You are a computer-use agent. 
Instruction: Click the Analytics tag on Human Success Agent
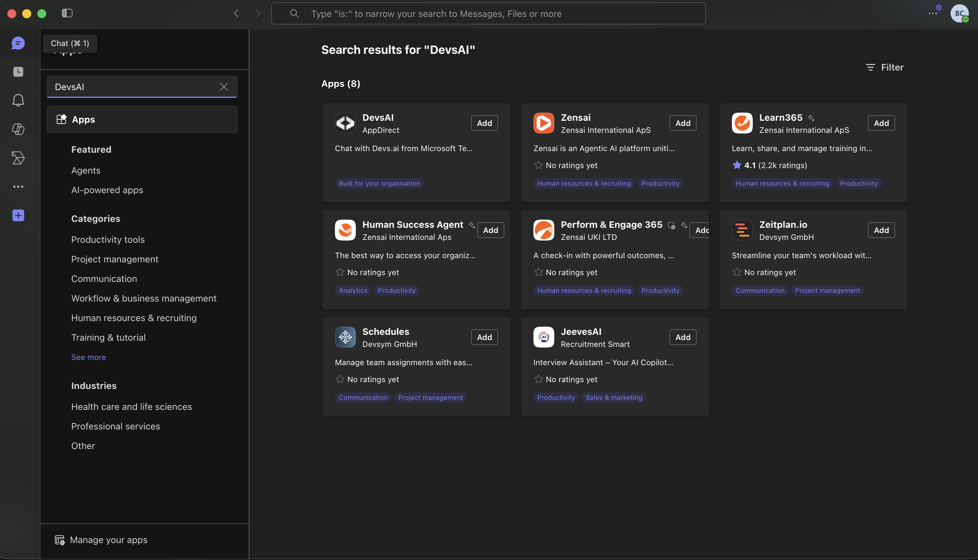coord(353,290)
